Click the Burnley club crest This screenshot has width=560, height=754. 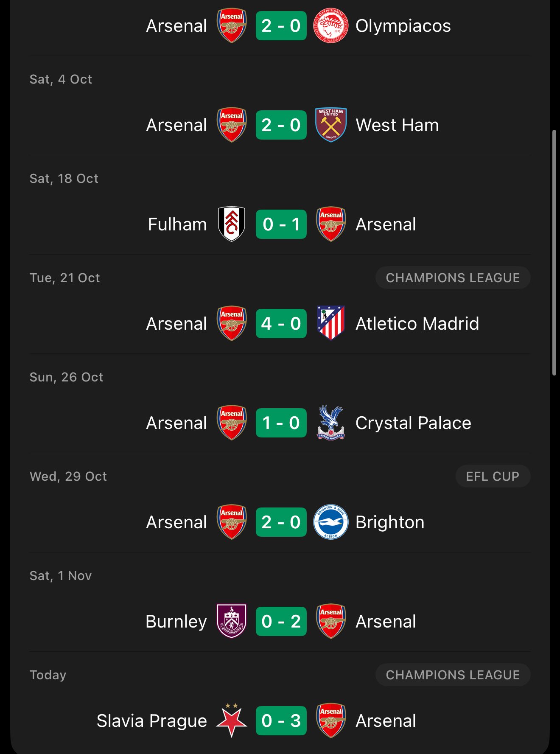pos(232,621)
